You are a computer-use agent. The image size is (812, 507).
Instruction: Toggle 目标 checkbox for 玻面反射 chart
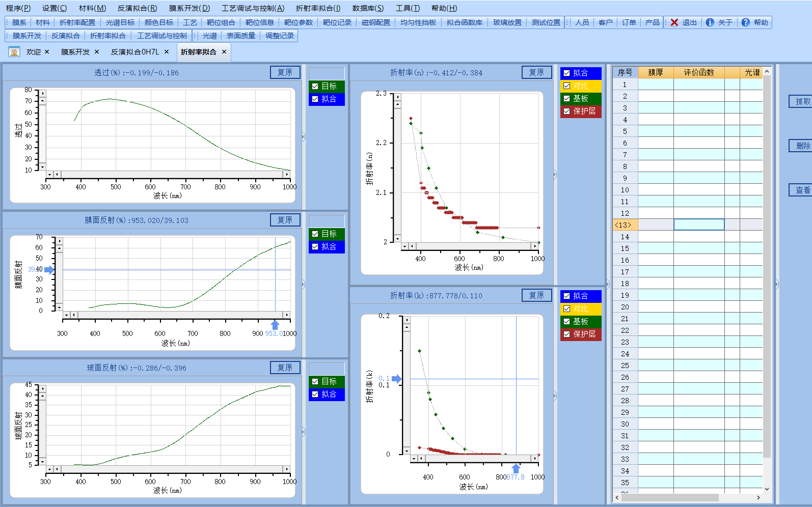(x=315, y=382)
